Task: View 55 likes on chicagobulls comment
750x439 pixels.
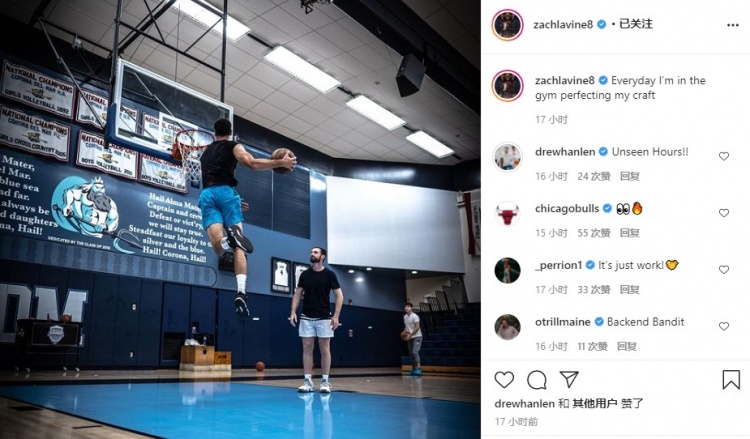Action: 594,233
